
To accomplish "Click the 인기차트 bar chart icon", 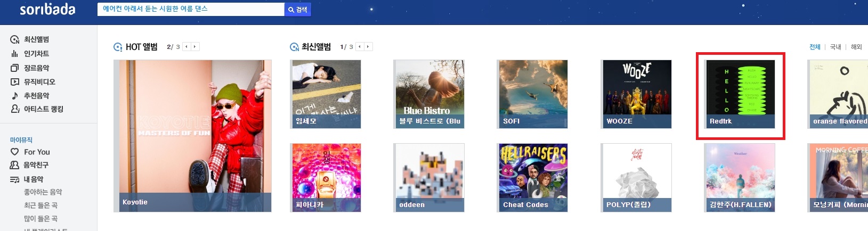I will pos(15,54).
